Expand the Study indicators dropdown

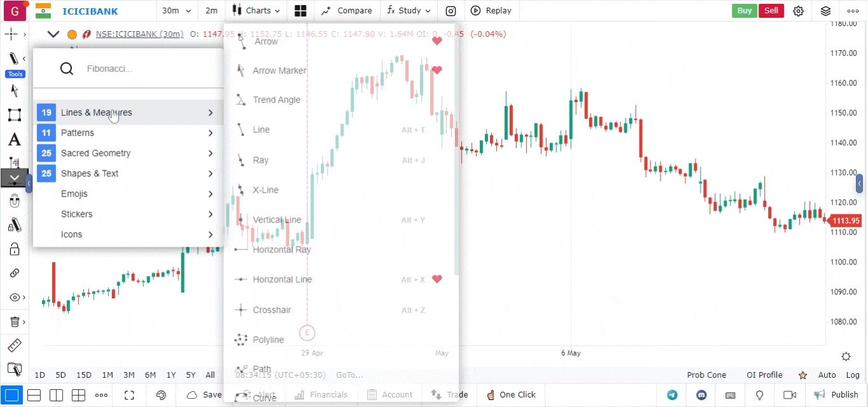(409, 11)
